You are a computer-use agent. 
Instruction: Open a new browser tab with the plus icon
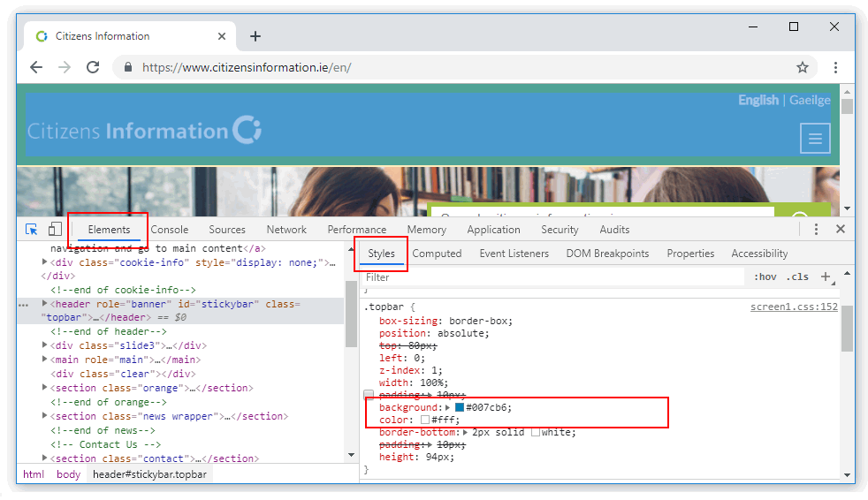pyautogui.click(x=255, y=36)
